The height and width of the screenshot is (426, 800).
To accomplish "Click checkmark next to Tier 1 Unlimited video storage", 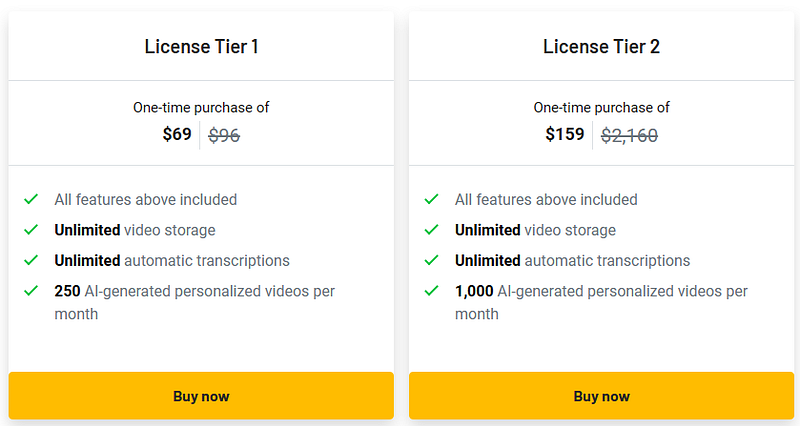I will tap(32, 230).
